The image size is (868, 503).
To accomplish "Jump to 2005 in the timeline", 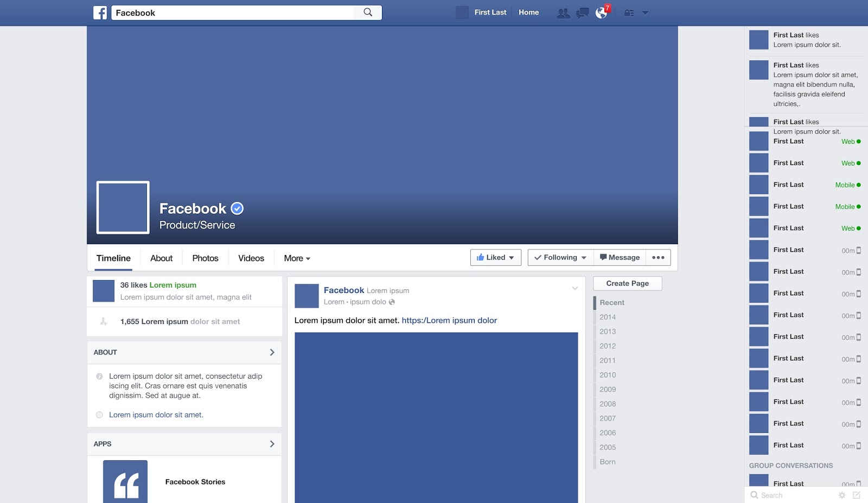I will [608, 448].
